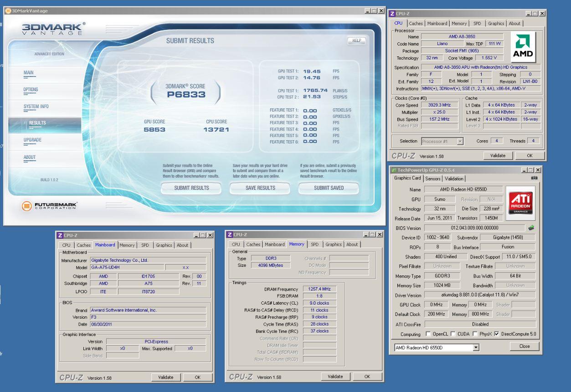Click the Save Results button
Image resolution: width=571 pixels, height=392 pixels.
click(x=260, y=188)
